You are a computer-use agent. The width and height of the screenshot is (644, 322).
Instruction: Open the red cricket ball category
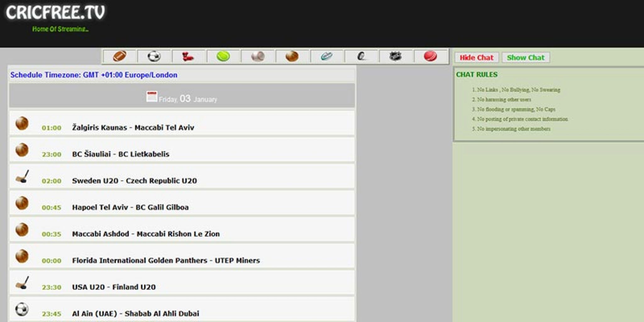coord(430,57)
